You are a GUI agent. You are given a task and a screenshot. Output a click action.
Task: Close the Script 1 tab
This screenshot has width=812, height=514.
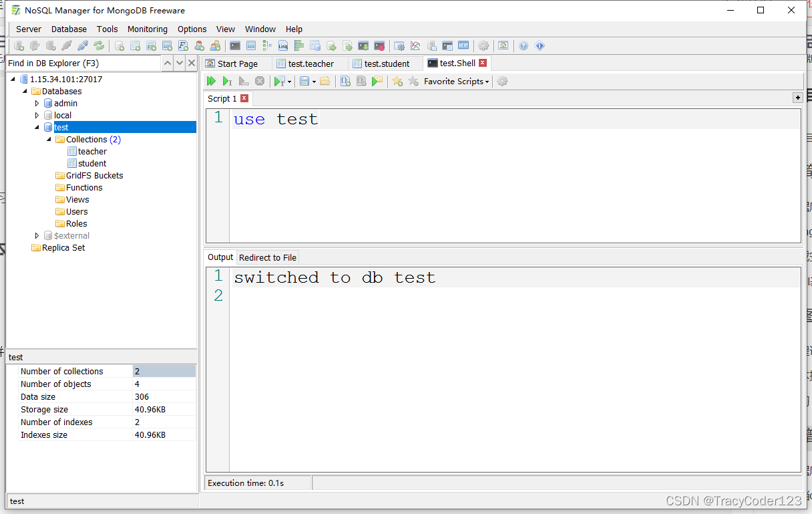(x=244, y=98)
